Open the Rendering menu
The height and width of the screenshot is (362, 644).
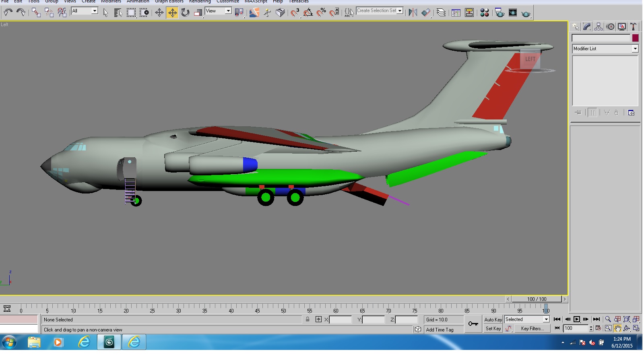(x=200, y=2)
